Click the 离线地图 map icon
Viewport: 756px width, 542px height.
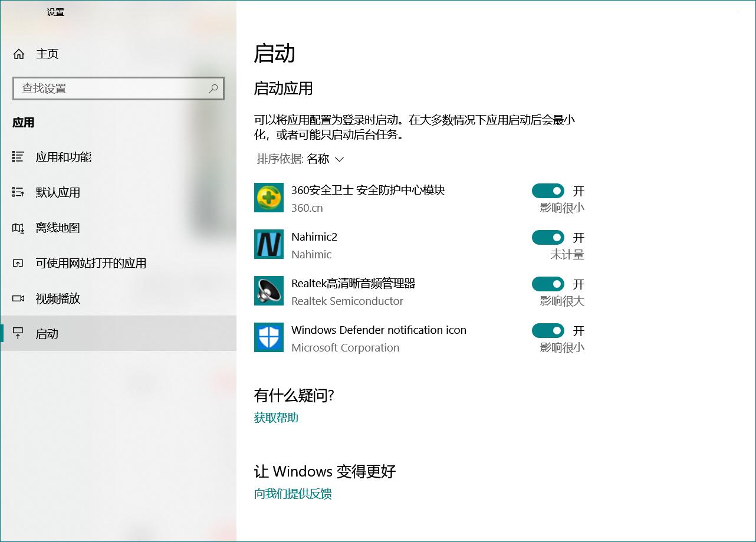[x=19, y=228]
